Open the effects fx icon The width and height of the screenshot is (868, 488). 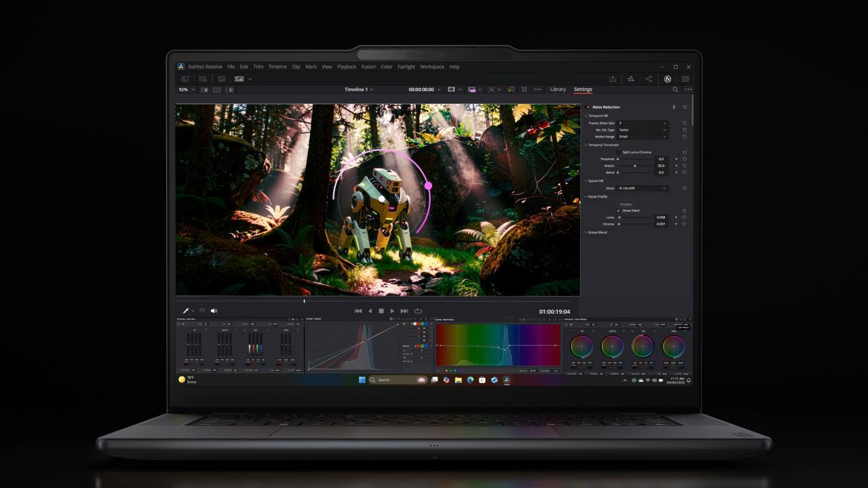tap(668, 79)
